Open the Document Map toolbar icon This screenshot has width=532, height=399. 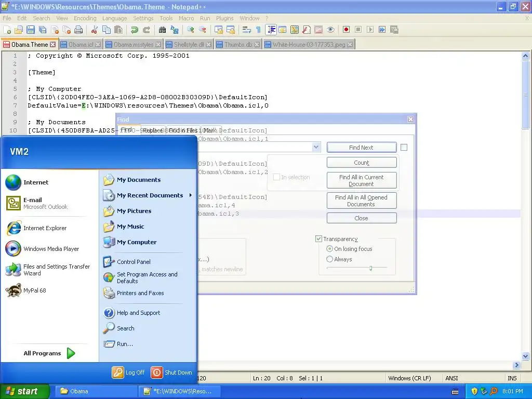click(x=295, y=30)
